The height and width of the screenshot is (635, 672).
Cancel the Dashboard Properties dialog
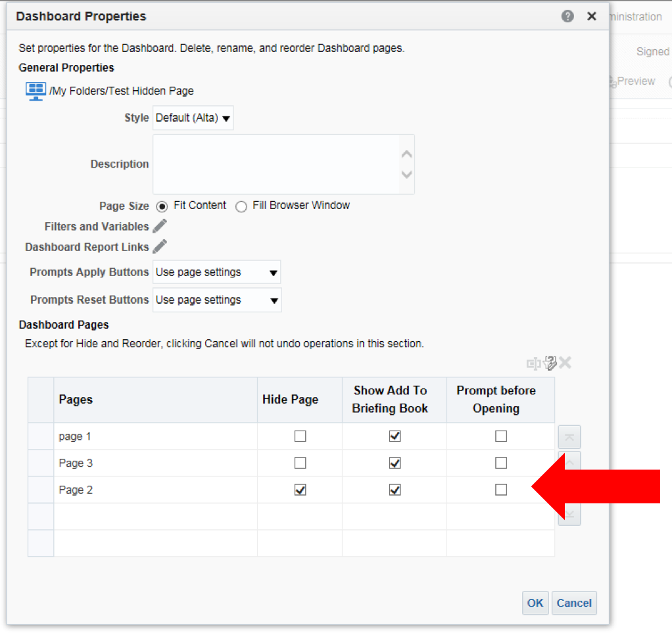(573, 603)
